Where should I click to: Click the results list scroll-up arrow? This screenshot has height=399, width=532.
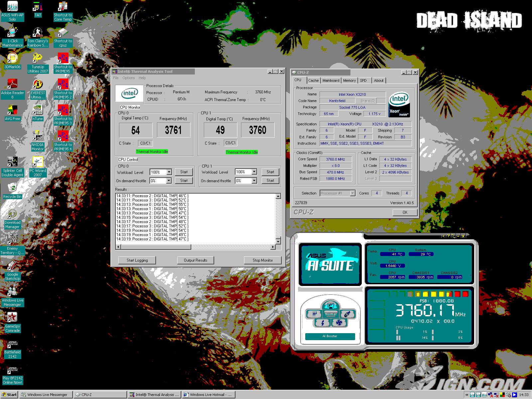point(278,196)
